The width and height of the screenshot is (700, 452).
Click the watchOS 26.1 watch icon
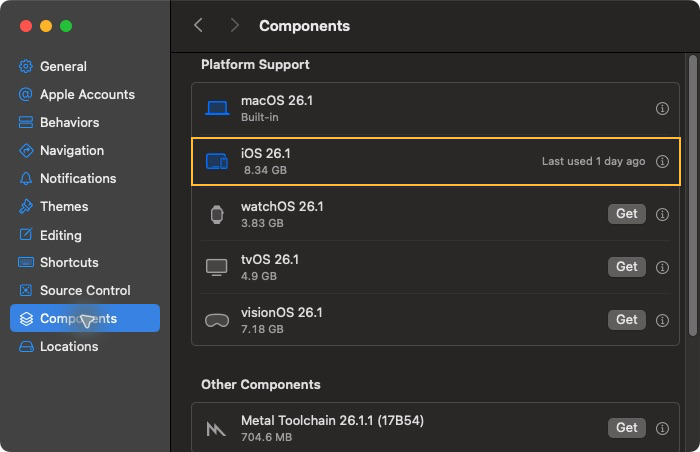(217, 214)
